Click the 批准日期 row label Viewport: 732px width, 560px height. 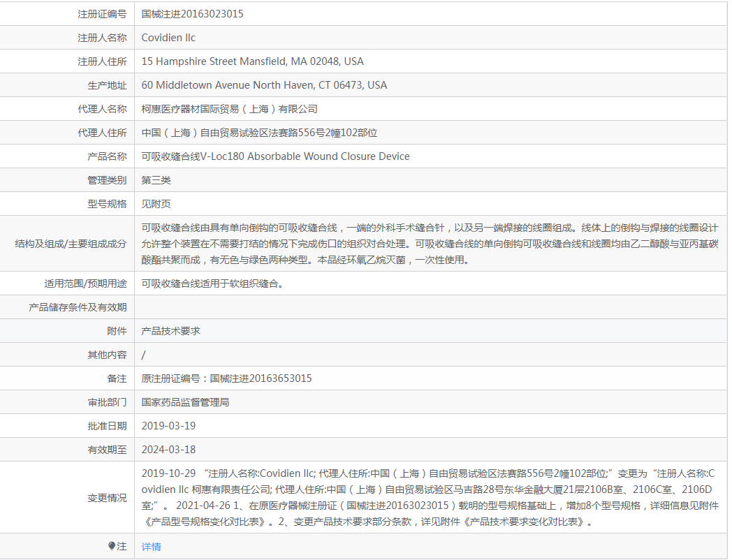tap(108, 427)
